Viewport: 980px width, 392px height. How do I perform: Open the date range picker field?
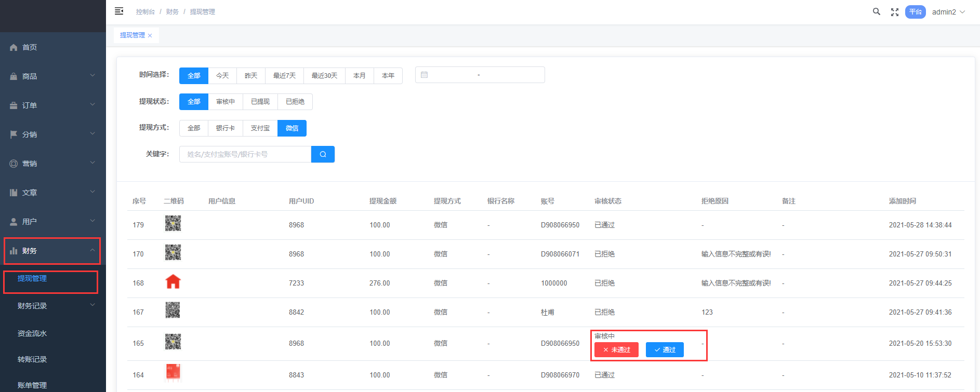[x=480, y=75]
